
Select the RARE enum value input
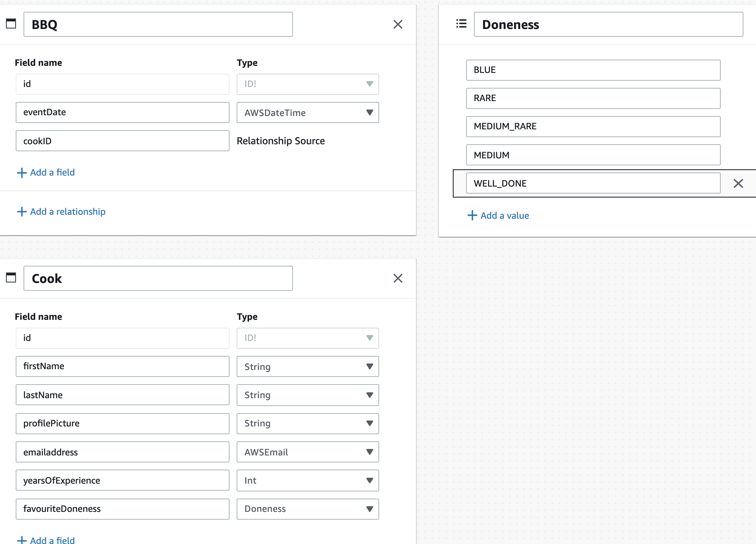coord(593,98)
